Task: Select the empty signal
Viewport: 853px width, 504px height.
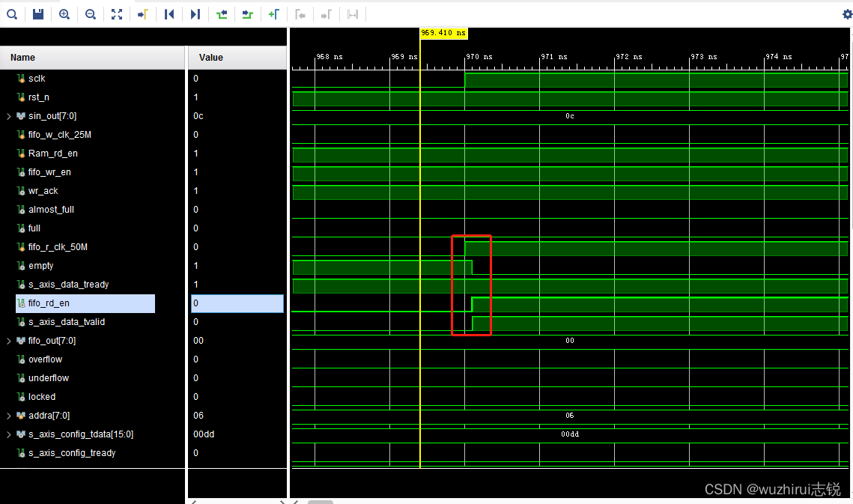Action: [40, 266]
